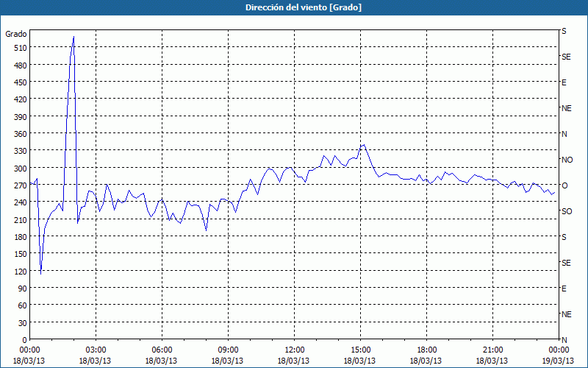Click the 'NO' compass label on the right axis
Viewport: 588px width, 368px height.
[x=567, y=160]
